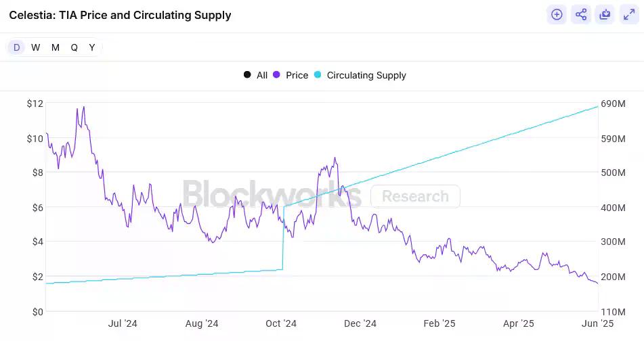Click the add (plus circle) icon
Viewport: 644px width, 341px height.
tap(557, 14)
